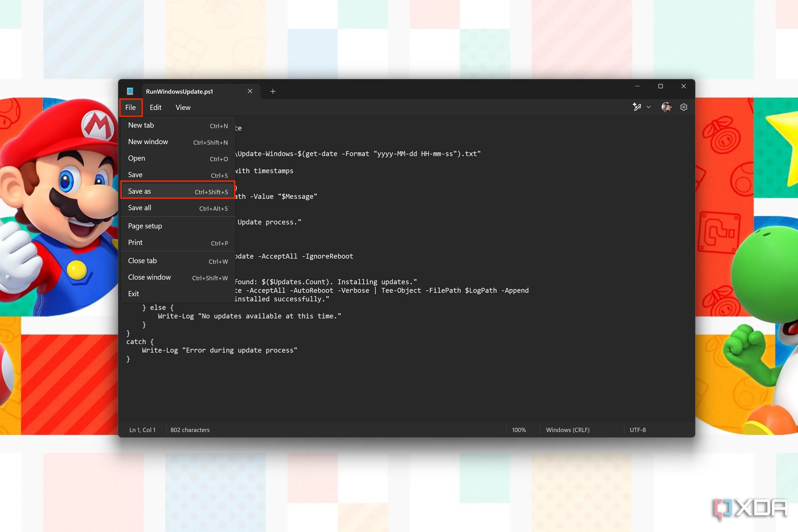Click Windows (CRLF) line ending indicator

click(x=567, y=430)
